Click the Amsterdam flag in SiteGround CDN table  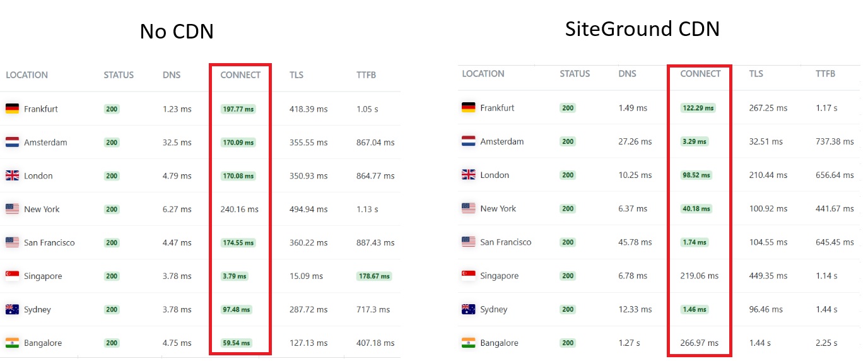[468, 141]
